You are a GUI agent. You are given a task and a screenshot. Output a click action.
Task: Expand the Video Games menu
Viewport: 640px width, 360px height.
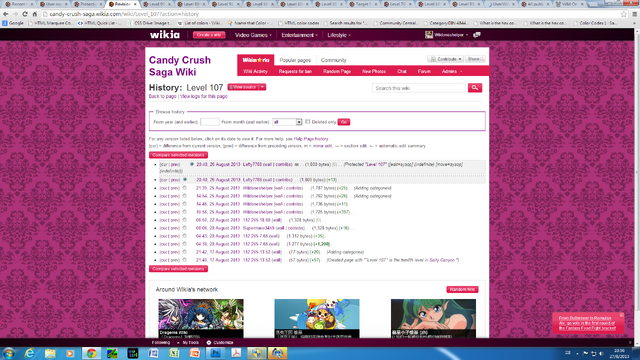coord(253,35)
